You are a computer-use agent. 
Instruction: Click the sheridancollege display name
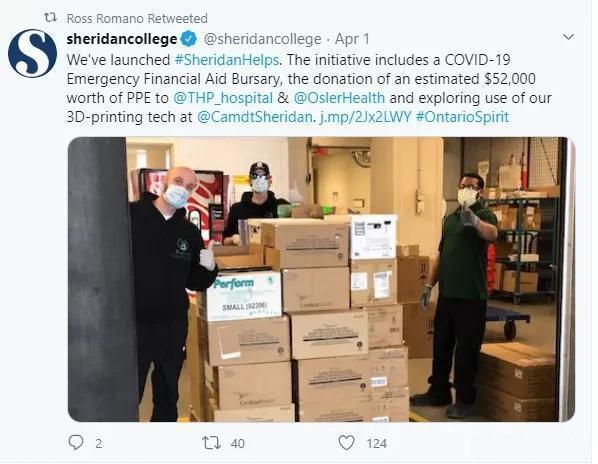(x=122, y=39)
